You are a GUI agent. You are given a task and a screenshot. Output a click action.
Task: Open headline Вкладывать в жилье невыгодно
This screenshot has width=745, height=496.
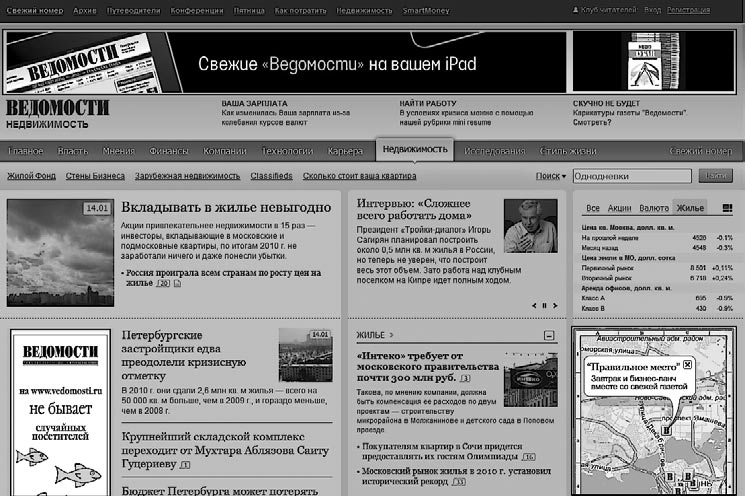pyautogui.click(x=226, y=207)
